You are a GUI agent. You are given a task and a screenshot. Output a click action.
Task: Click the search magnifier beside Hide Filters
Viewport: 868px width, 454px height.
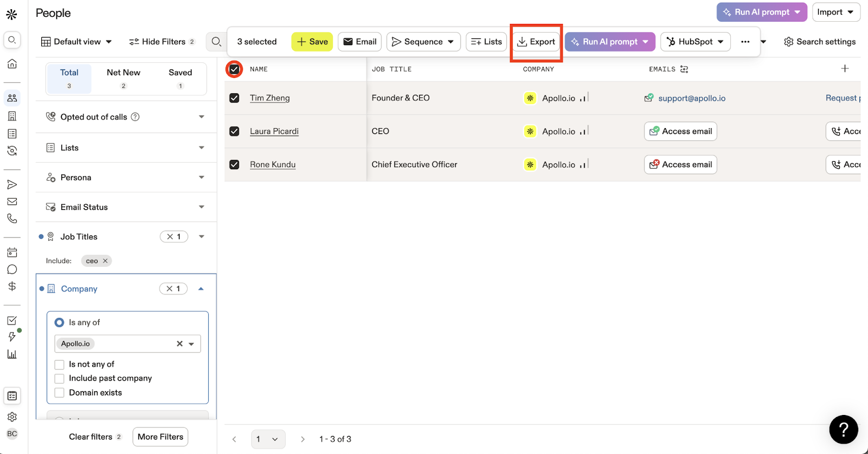point(216,42)
